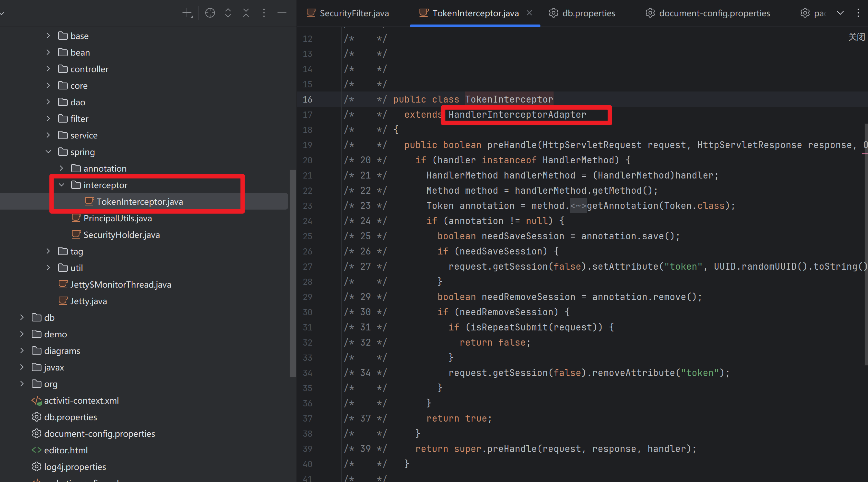This screenshot has height=482, width=868.
Task: Click the expand all tree icon
Action: 228,13
